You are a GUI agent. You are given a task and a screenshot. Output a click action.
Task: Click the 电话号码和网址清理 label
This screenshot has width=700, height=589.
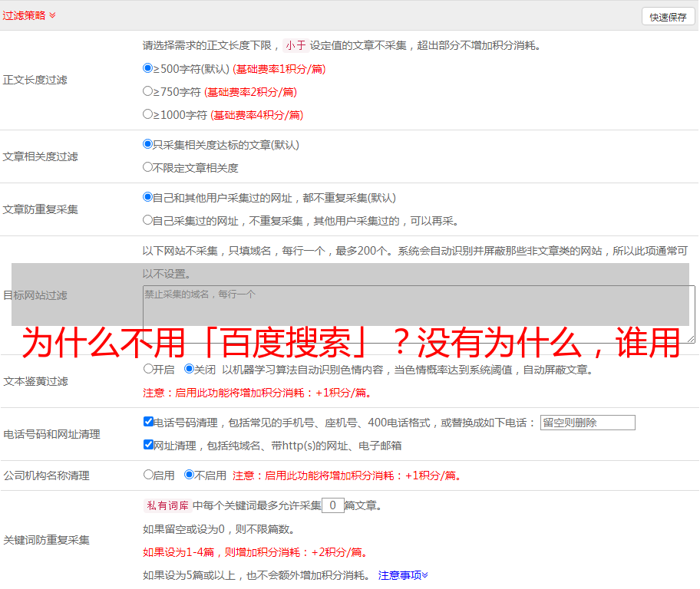pos(51,434)
